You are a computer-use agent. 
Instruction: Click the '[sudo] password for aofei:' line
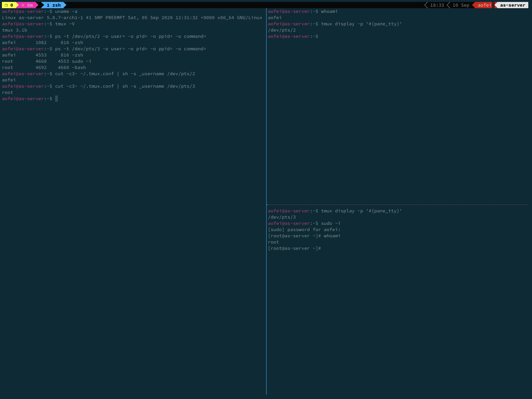click(304, 230)
